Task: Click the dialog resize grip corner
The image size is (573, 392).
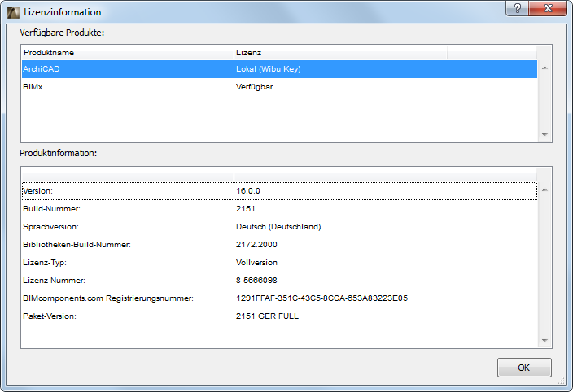Action: click(x=562, y=381)
